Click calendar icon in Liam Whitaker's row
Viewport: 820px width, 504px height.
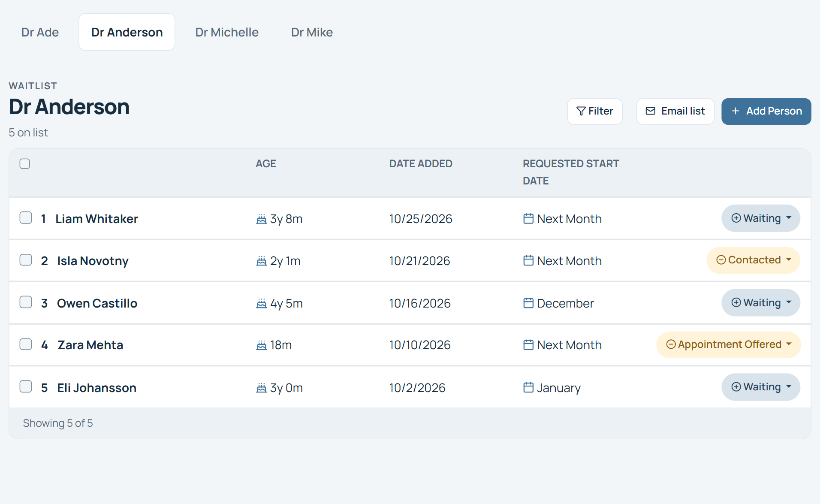(528, 219)
